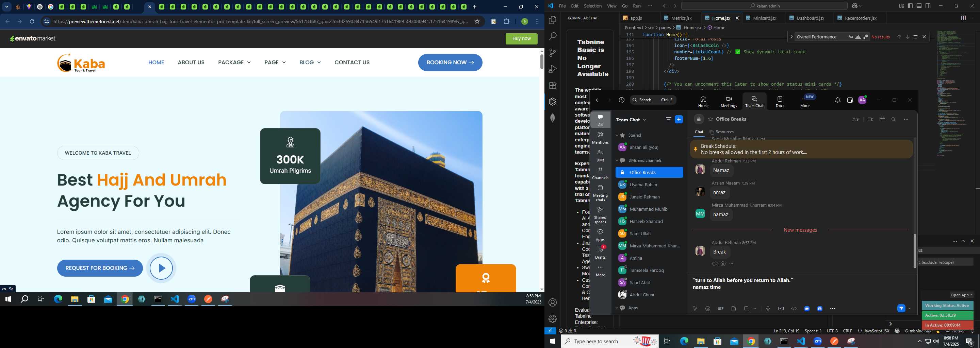Open Chrome tab search dropdown
980x348 pixels.
(6, 7)
